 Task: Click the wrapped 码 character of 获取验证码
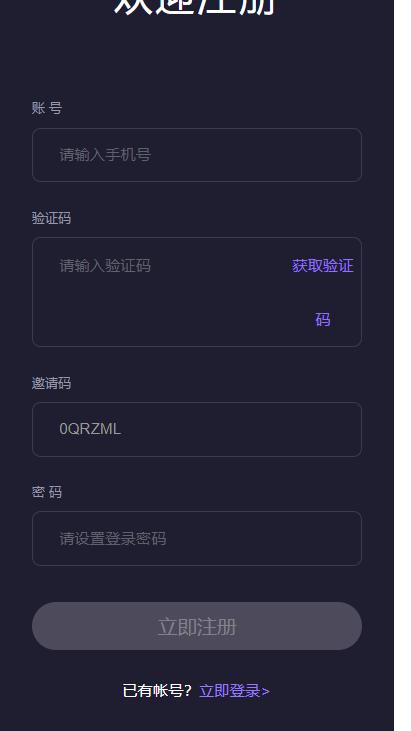(322, 320)
